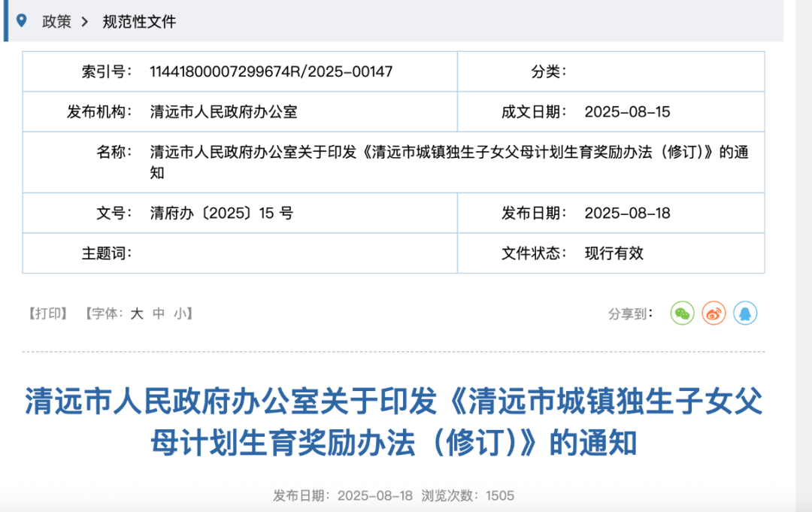Screen dimensions: 812x512
Task: Click the view count 1505
Action: coord(501,496)
